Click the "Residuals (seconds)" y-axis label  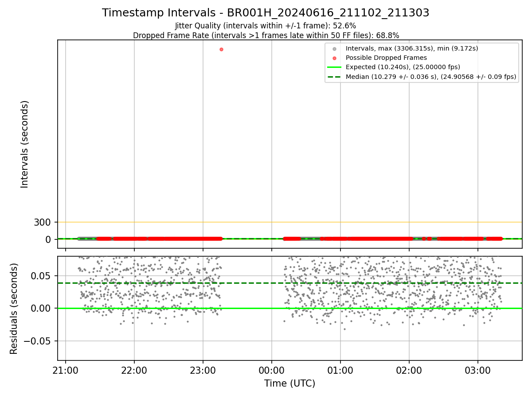point(14,309)
